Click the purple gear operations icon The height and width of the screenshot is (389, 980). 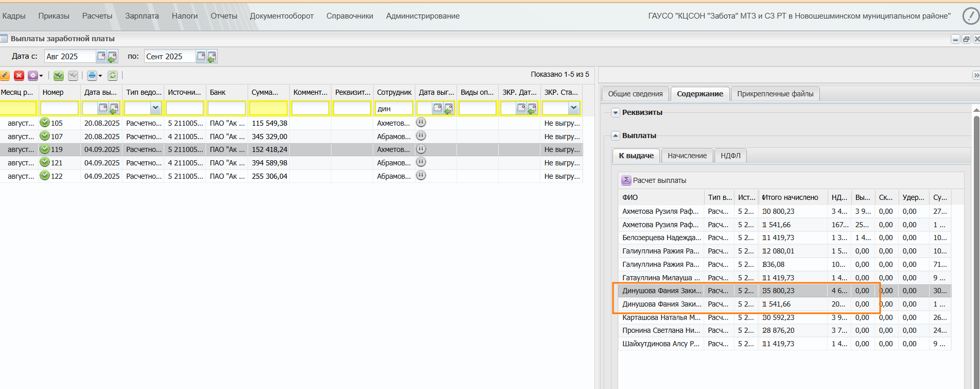[x=33, y=76]
